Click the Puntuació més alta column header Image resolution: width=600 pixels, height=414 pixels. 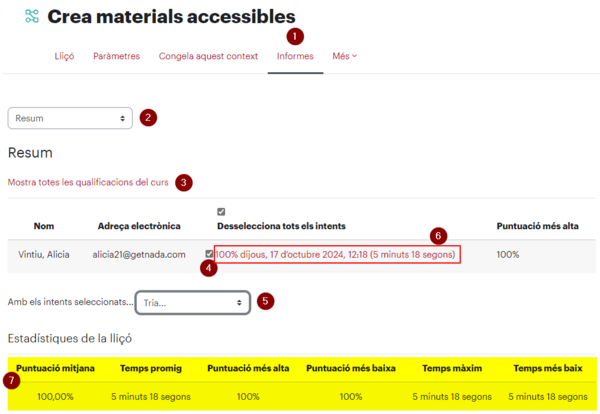point(537,226)
